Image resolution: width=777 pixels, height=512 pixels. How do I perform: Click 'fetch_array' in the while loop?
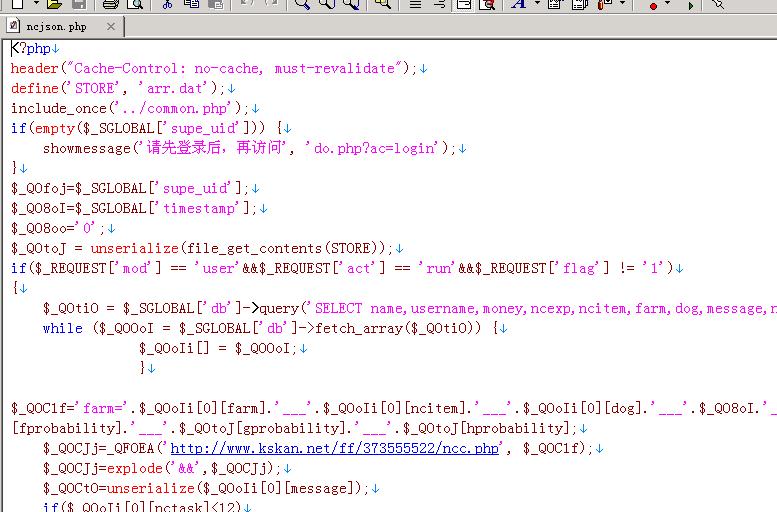359,328
